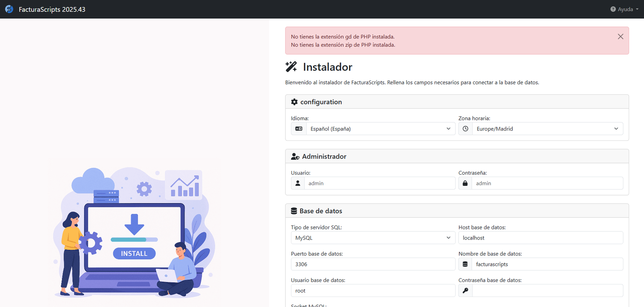
Task: Click the 'Tipo de servidor SQL:' label
Action: point(316,227)
